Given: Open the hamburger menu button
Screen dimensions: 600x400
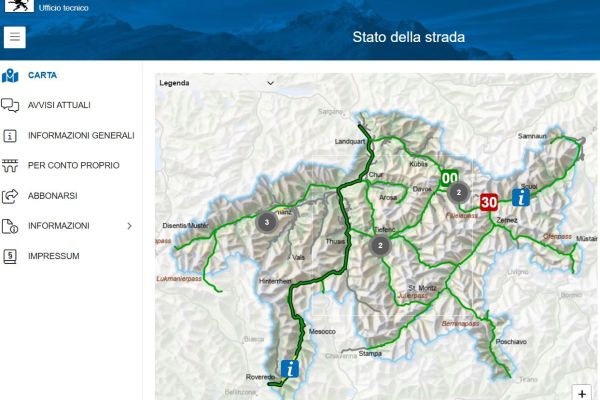Looking at the screenshot, I should tap(15, 37).
